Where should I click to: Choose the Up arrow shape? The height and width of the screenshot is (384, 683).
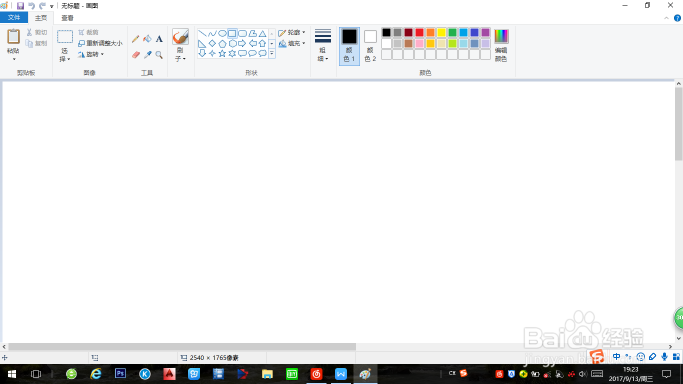[x=262, y=44]
